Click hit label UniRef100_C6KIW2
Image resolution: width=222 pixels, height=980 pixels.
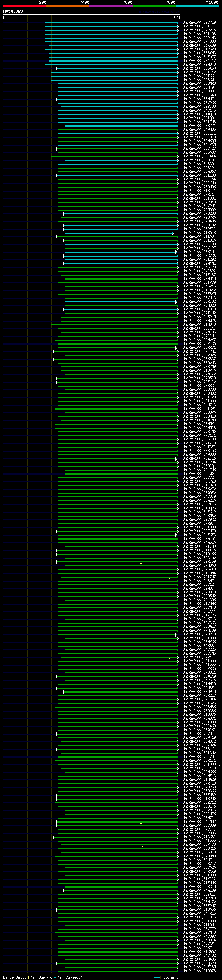tap(199, 302)
